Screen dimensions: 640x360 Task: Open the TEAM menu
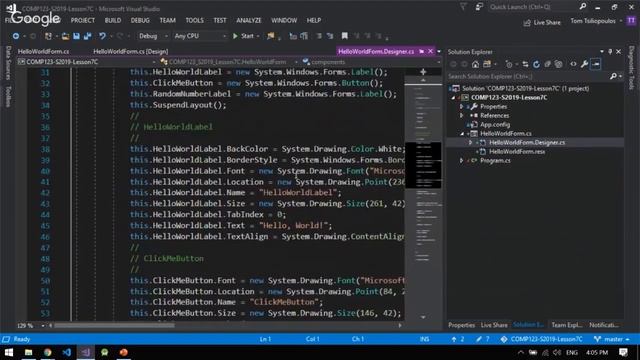167,20
